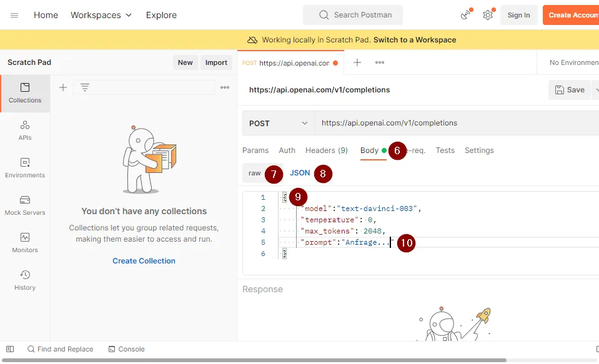Click the satellite capture requests icon
599x364 pixels.
[x=465, y=15]
